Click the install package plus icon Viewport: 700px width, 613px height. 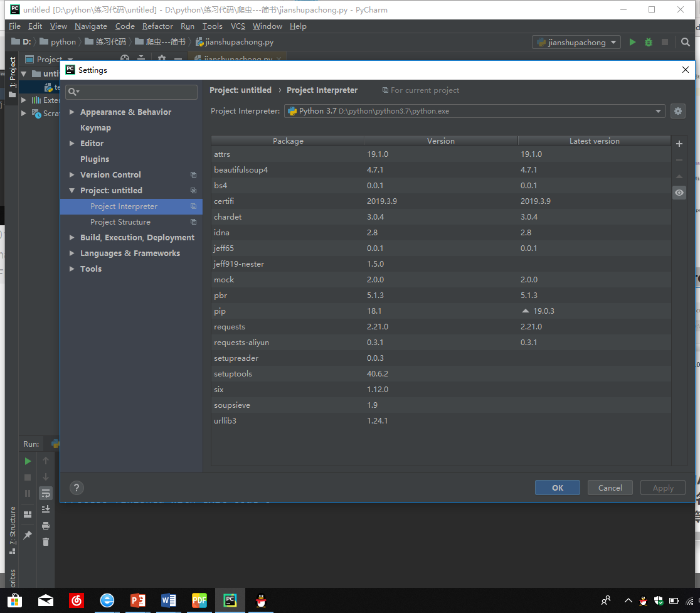coord(679,144)
